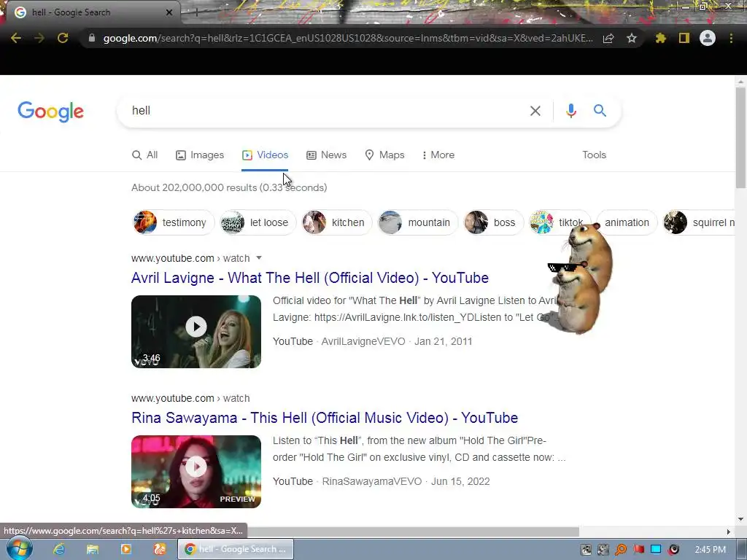The width and height of the screenshot is (747, 560).
Task: Open Avril Lavigne What The Hell link
Action: (x=309, y=278)
